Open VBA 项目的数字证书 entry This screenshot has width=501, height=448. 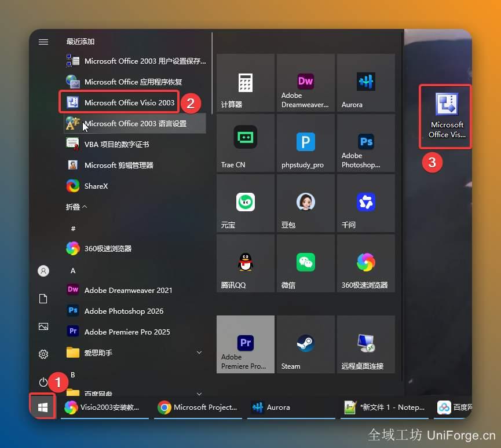[x=135, y=144]
